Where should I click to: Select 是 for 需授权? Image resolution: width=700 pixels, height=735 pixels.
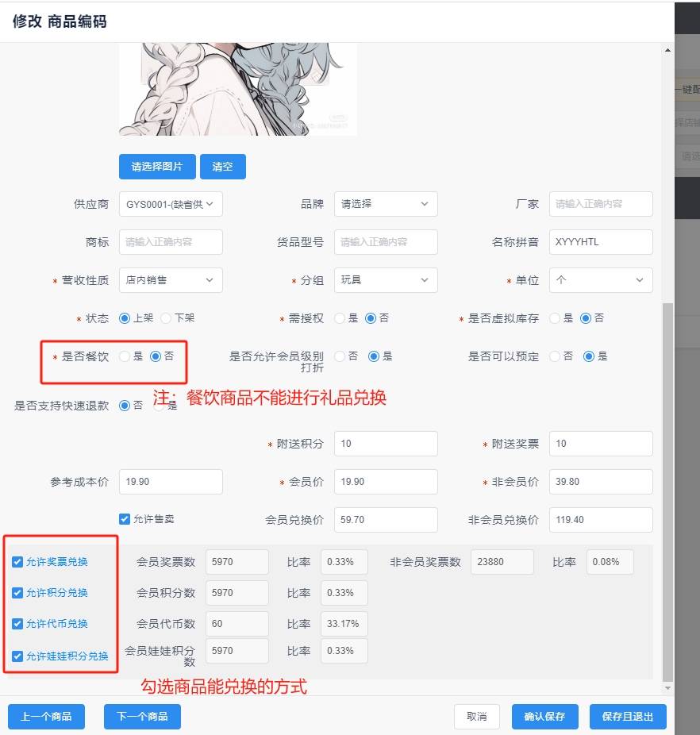point(340,318)
